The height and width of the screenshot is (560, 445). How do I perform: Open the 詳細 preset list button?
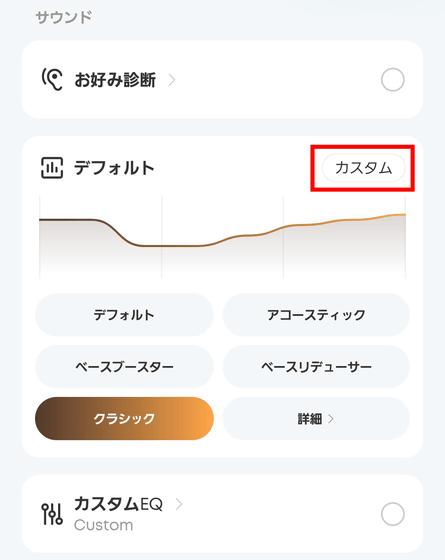(x=316, y=419)
